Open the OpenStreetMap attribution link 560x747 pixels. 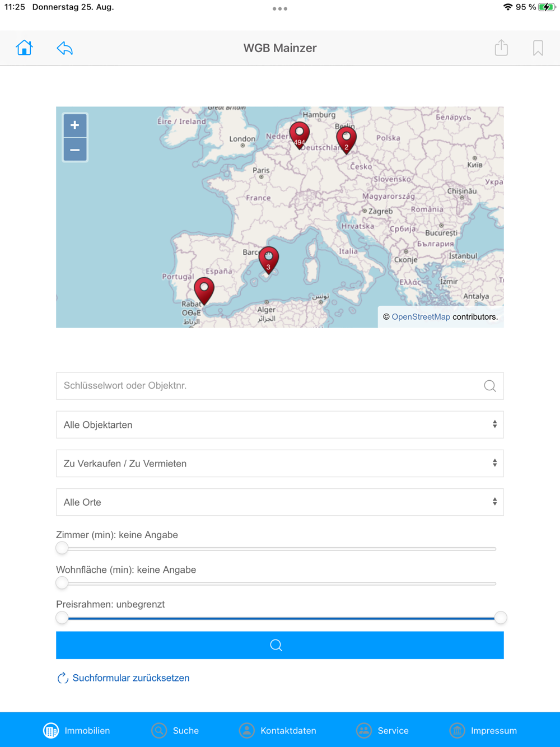(421, 317)
